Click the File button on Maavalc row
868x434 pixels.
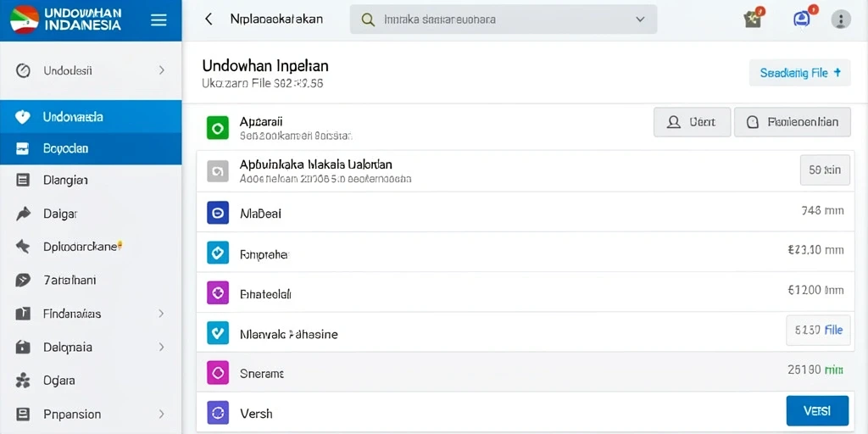818,330
